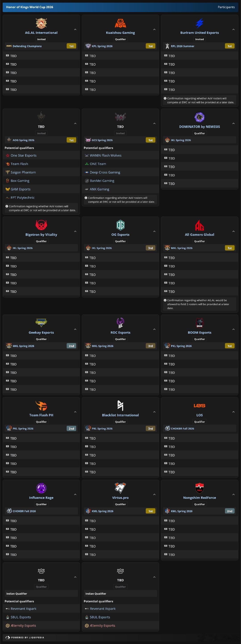Open the KPL Spring 2026 link

click(x=102, y=46)
